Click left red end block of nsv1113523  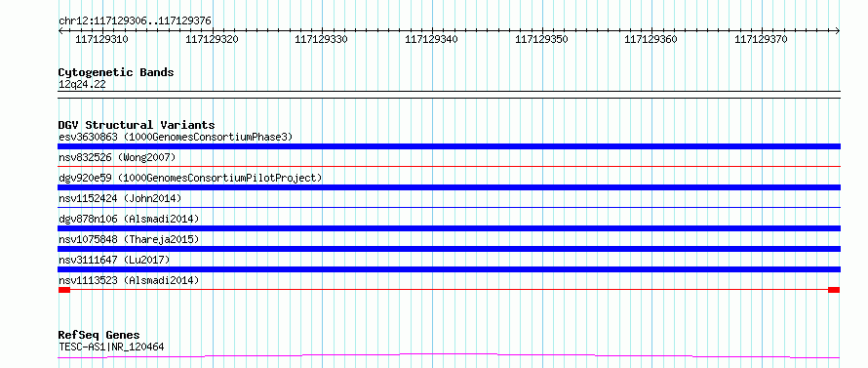coord(64,290)
